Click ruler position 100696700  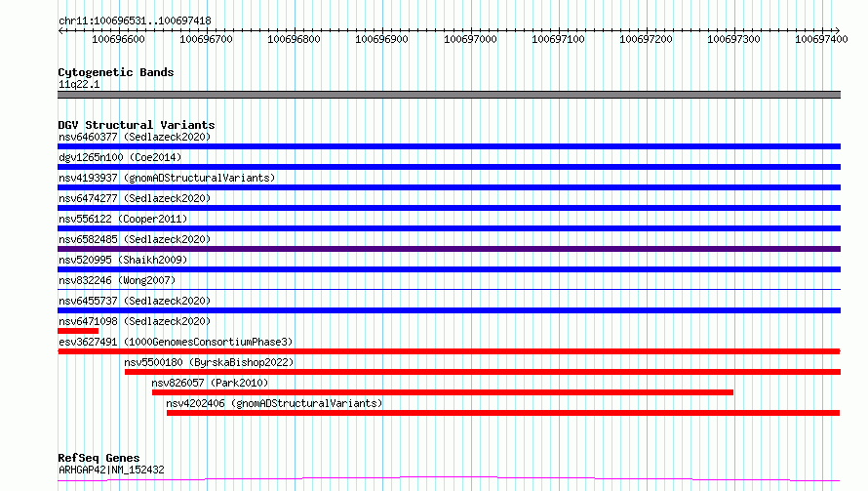[x=206, y=39]
